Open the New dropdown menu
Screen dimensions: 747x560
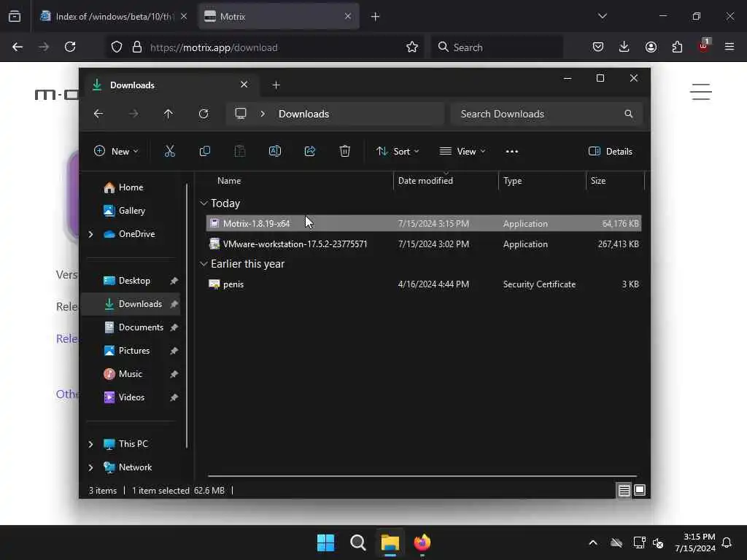pyautogui.click(x=116, y=152)
